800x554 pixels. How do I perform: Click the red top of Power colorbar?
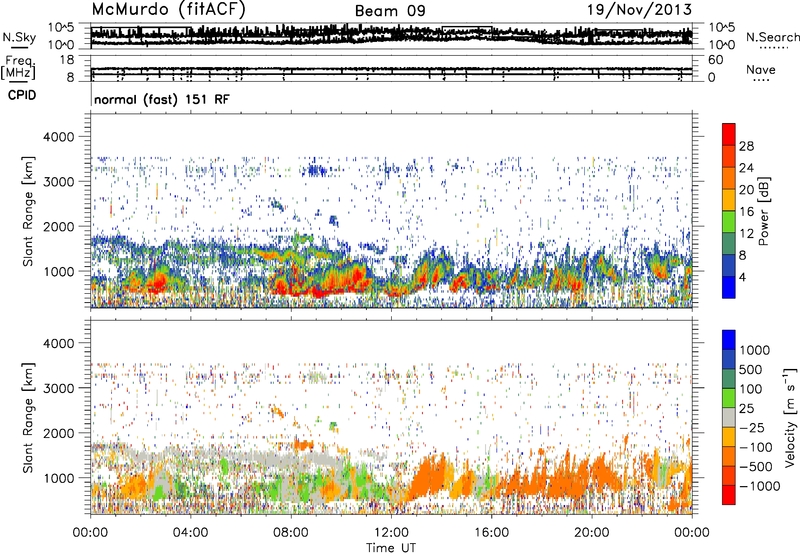coord(729,134)
